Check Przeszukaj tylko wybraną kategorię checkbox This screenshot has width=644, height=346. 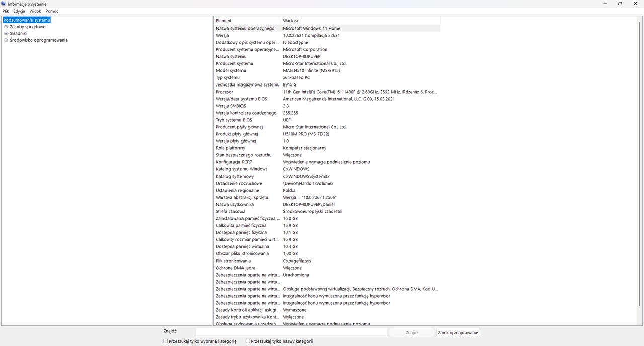[166, 341]
